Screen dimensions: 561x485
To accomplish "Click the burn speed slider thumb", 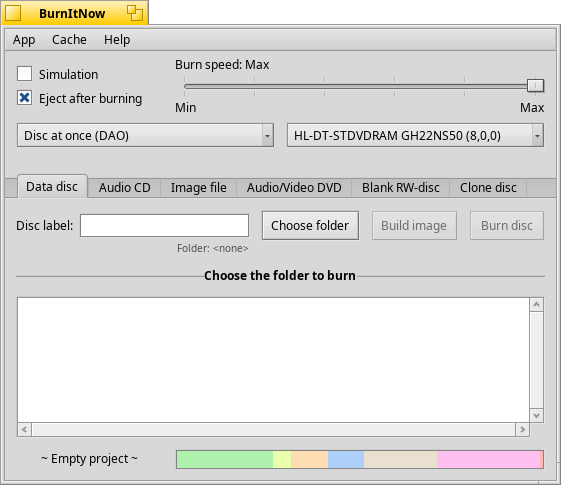I will (536, 86).
